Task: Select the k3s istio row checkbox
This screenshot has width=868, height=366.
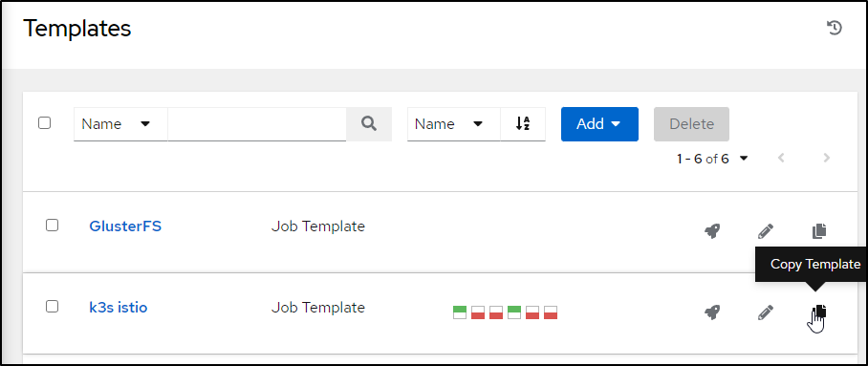Action: [52, 306]
